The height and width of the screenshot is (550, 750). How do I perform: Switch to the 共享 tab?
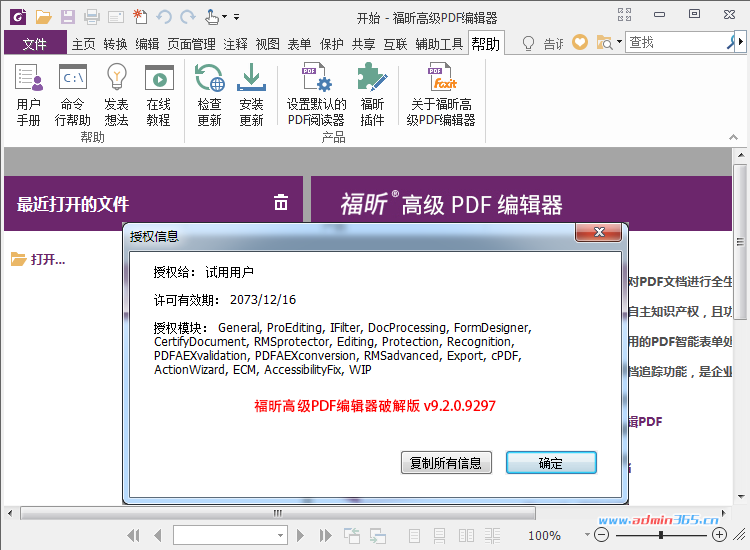pyautogui.click(x=364, y=44)
